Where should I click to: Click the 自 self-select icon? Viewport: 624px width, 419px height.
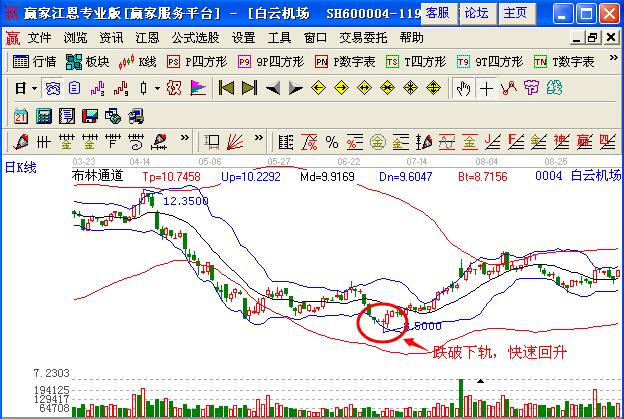(x=74, y=88)
